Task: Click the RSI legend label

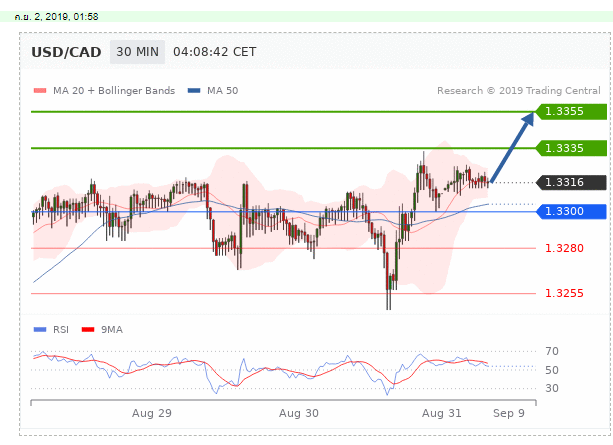Action: click(61, 330)
